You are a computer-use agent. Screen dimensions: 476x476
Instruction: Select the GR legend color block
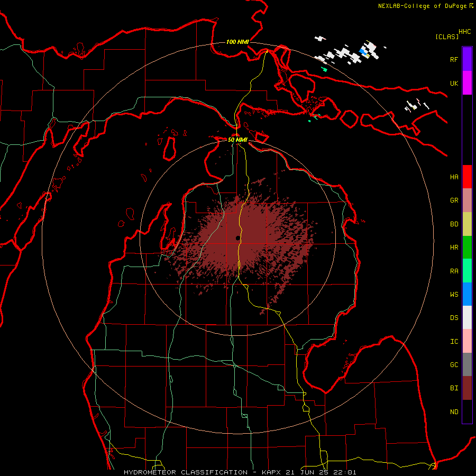point(467,200)
